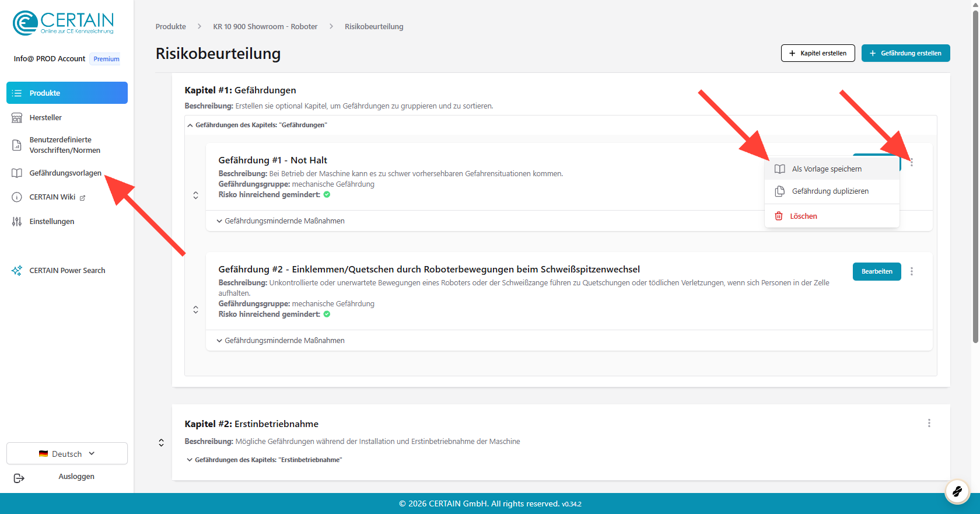Click the Kapitel #2: Erstinbetriebnahme heading
The height and width of the screenshot is (514, 980).
[x=251, y=424]
